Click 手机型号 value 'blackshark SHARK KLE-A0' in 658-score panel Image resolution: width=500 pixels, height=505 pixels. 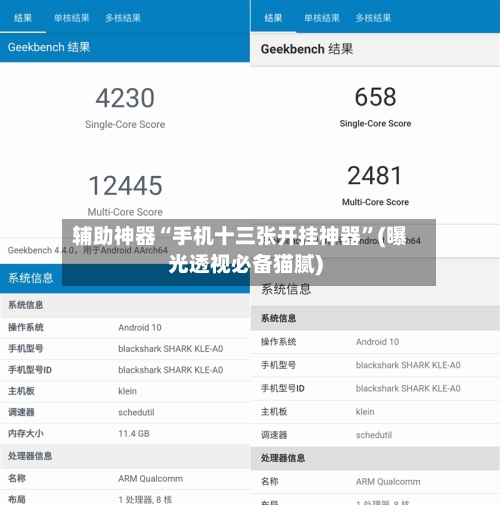coord(408,365)
